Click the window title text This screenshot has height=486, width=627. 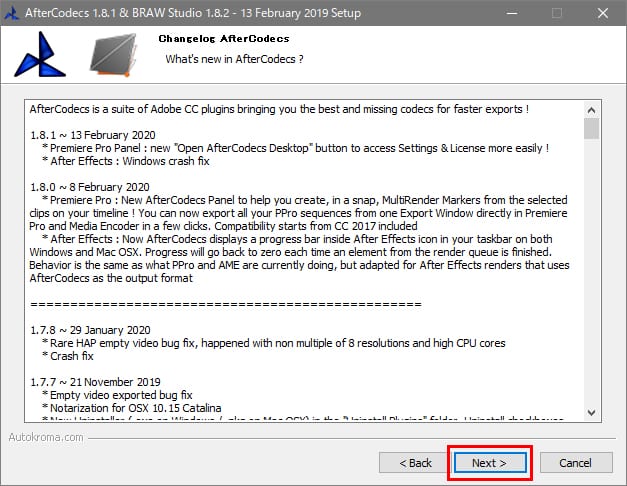[x=193, y=13]
